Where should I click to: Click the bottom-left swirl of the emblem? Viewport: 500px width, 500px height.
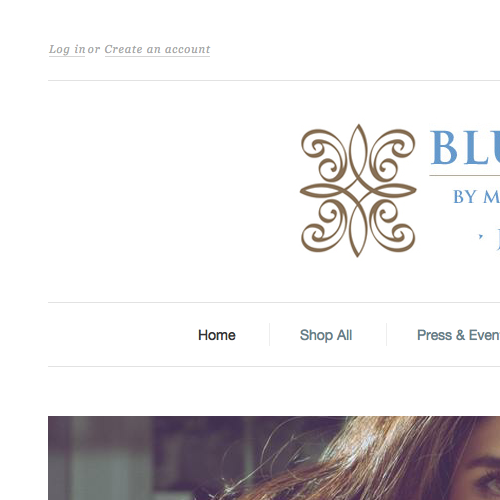coord(323,226)
